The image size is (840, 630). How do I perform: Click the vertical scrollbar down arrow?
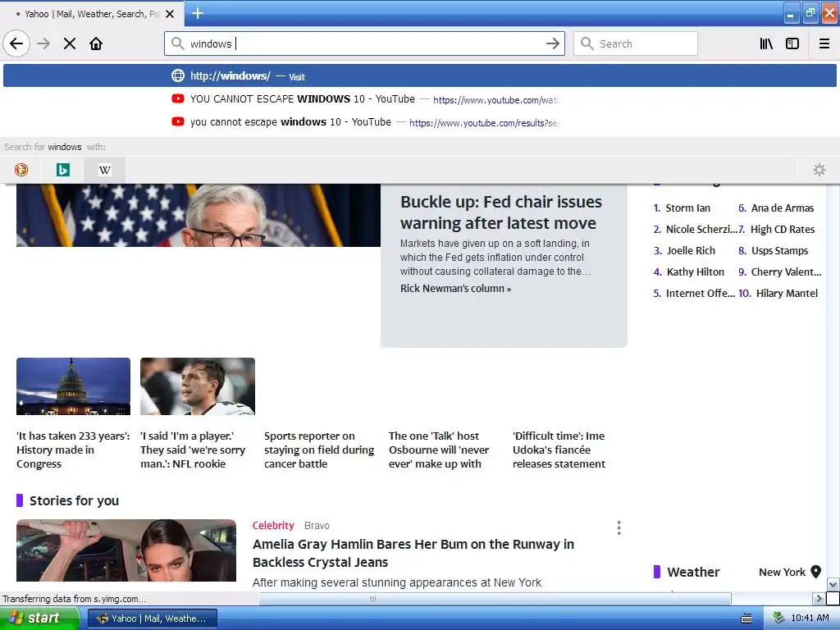(833, 584)
